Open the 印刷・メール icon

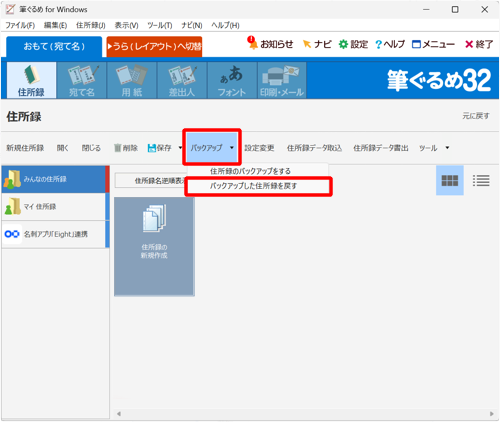pos(282,80)
